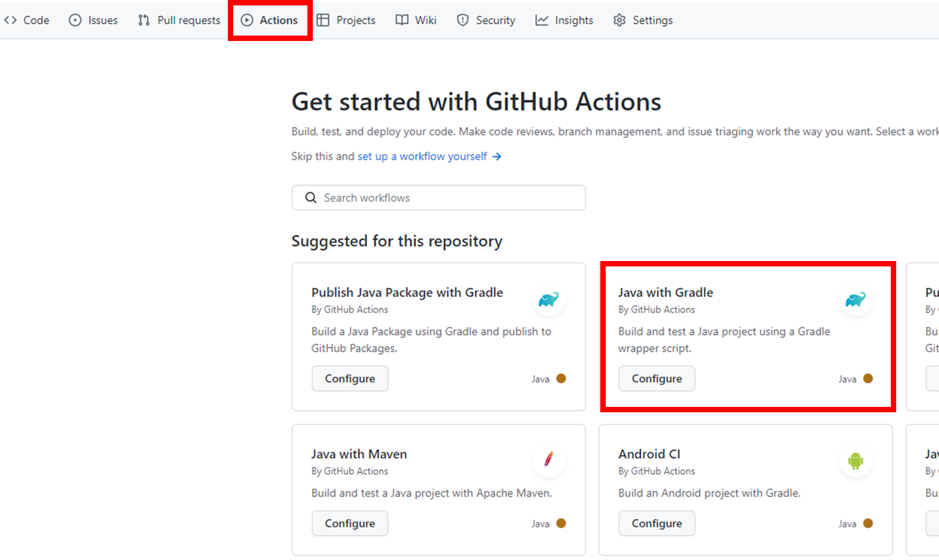
Task: Click the Java language dot on Publish Java Package card
Action: pos(561,379)
